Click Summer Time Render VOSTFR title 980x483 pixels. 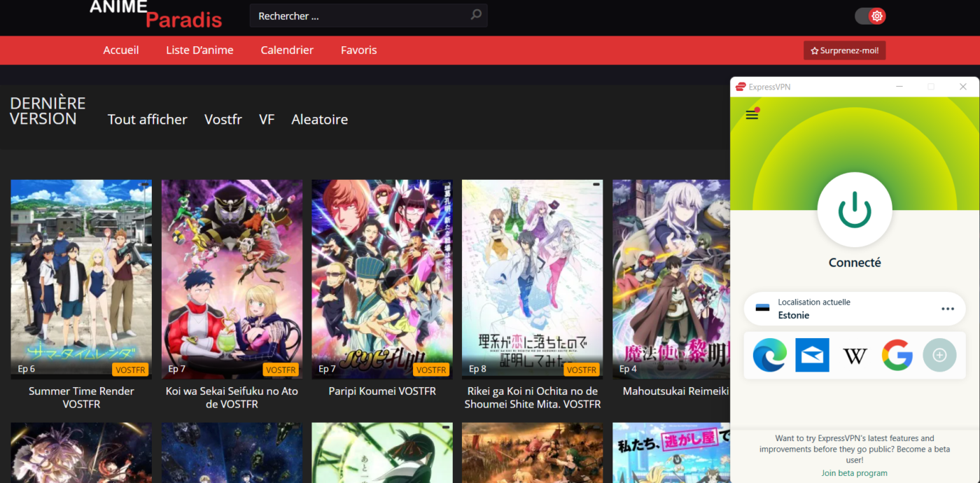click(81, 398)
